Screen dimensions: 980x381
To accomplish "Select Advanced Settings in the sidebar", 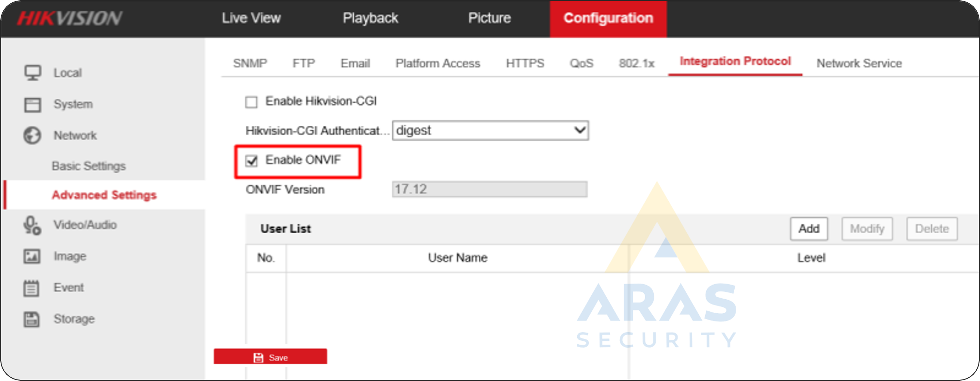I will pyautogui.click(x=104, y=195).
